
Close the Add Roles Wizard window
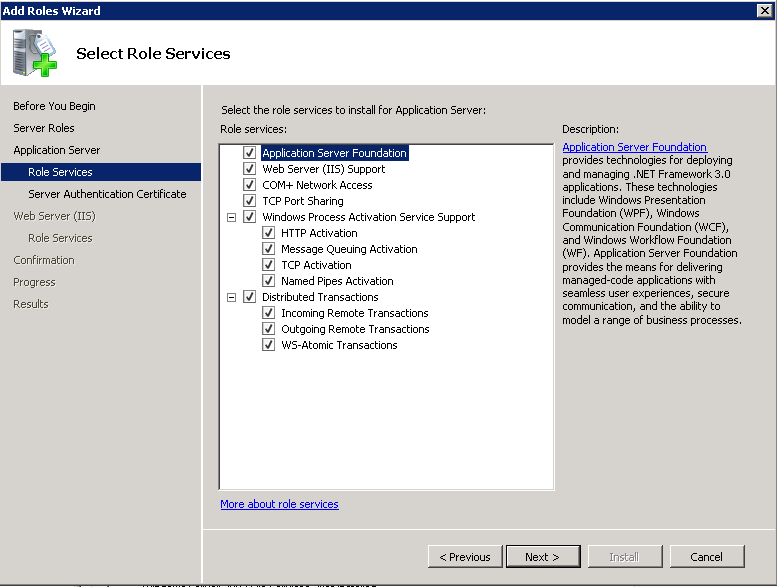764,10
